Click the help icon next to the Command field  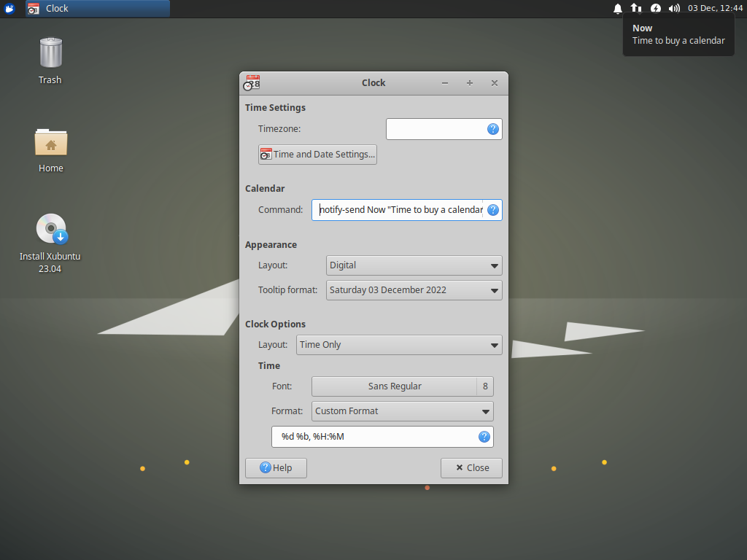(x=492, y=209)
